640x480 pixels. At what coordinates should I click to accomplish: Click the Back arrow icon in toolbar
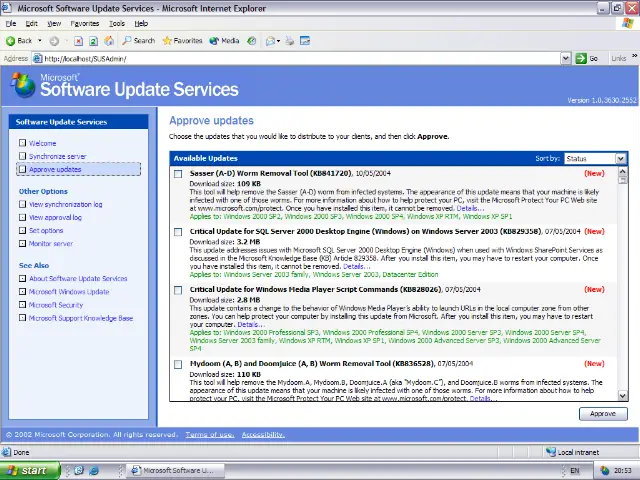click(11, 41)
